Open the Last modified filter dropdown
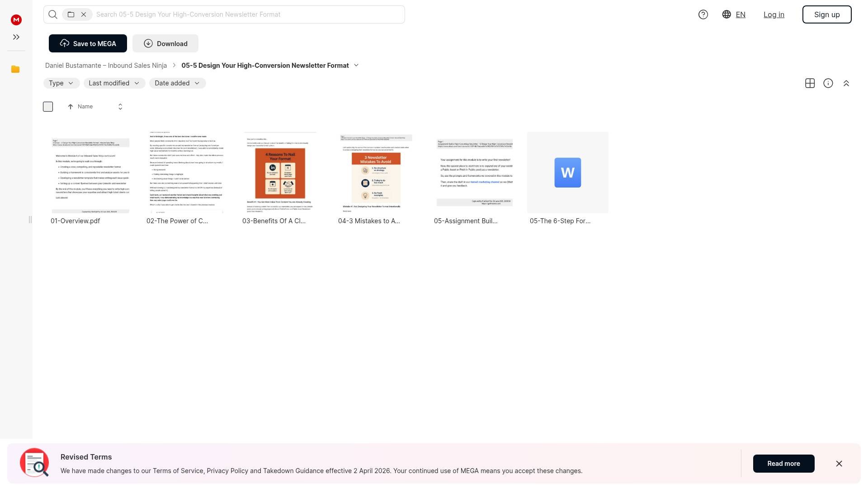The width and height of the screenshot is (868, 488). click(114, 83)
